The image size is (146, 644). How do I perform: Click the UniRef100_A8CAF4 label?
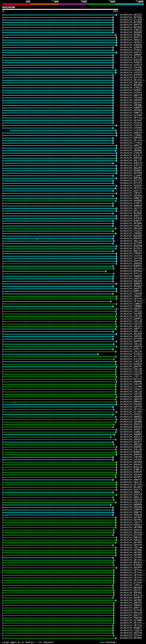[131, 567]
